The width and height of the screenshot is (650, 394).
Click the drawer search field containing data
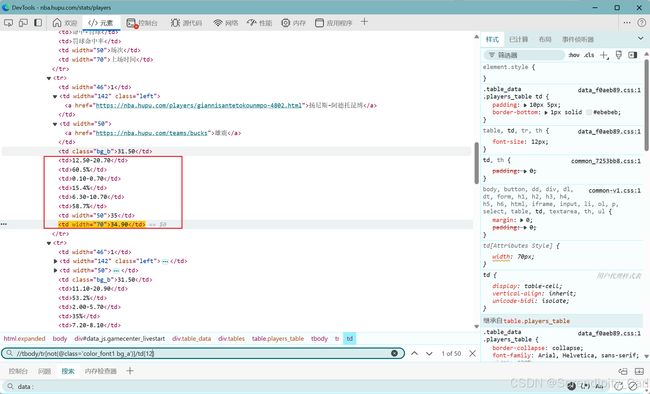point(282,387)
